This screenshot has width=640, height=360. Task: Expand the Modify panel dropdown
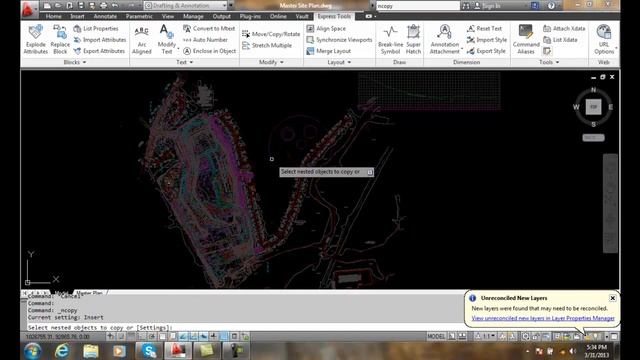271,62
